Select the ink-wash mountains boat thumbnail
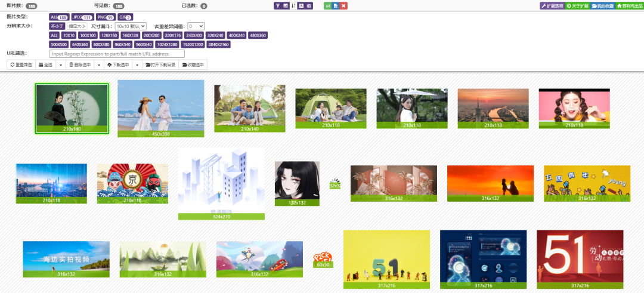 pyautogui.click(x=163, y=259)
